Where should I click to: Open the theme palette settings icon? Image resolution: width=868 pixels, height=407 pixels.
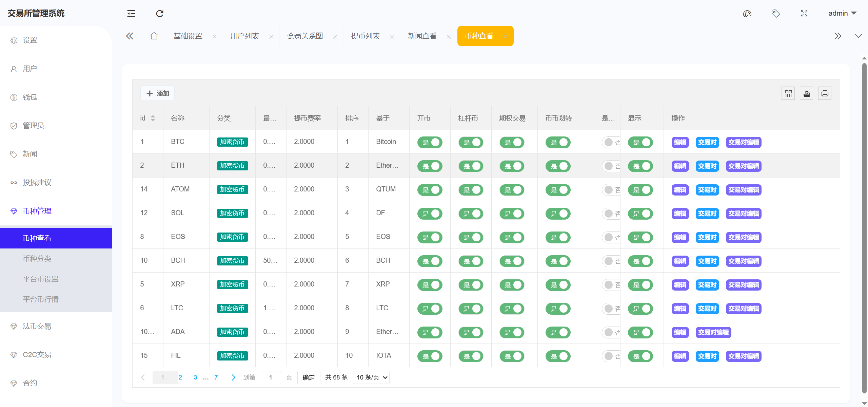pos(747,13)
